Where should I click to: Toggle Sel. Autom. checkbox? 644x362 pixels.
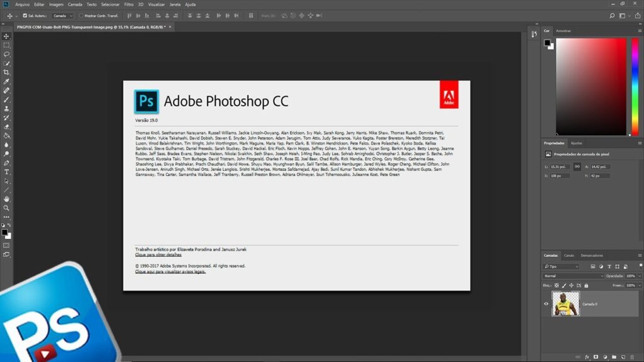pyautogui.click(x=25, y=16)
